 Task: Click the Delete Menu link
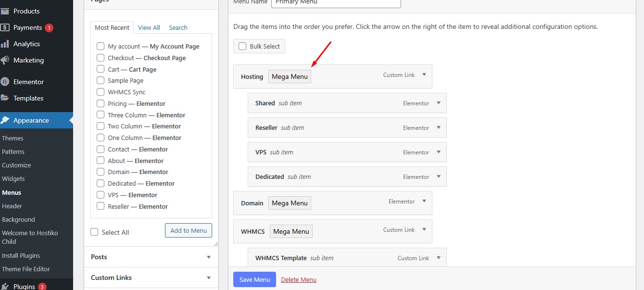(x=298, y=279)
